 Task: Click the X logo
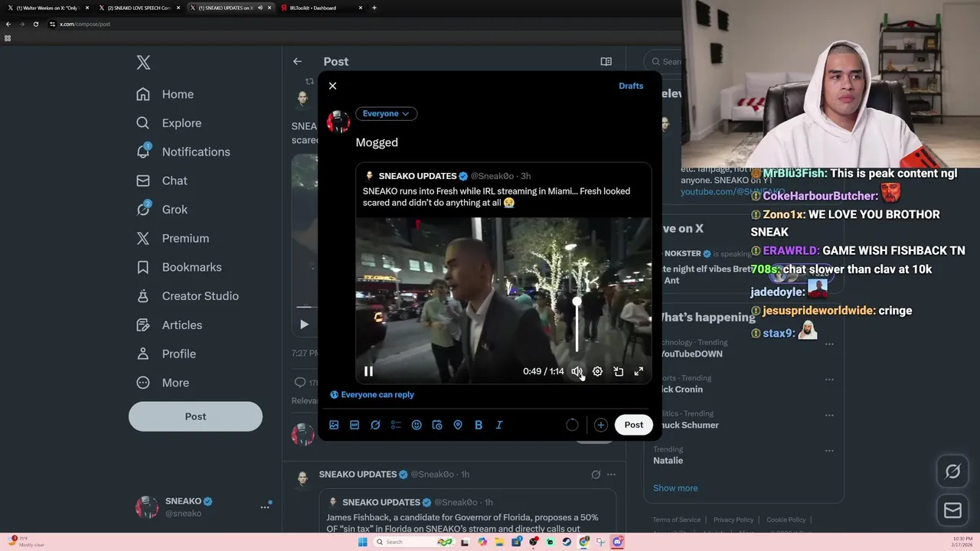(143, 63)
